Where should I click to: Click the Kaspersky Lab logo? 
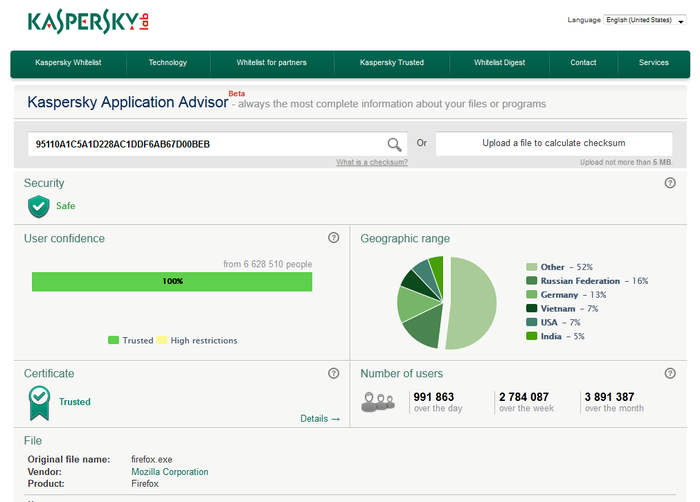(88, 21)
